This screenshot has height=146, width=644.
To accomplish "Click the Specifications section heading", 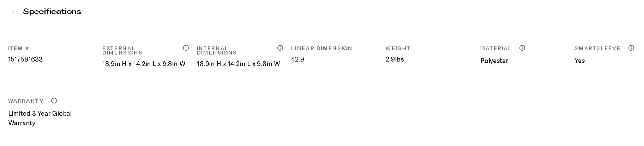I will tap(52, 12).
